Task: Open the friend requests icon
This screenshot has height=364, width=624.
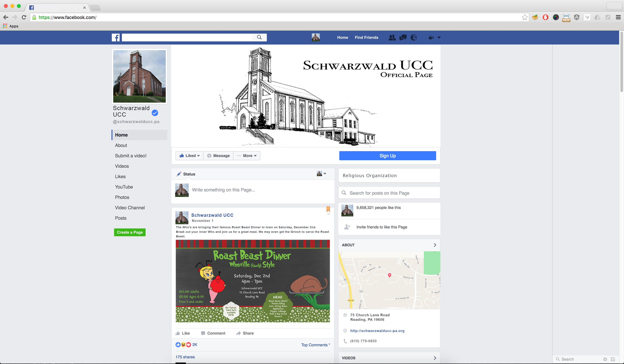Action: (392, 38)
